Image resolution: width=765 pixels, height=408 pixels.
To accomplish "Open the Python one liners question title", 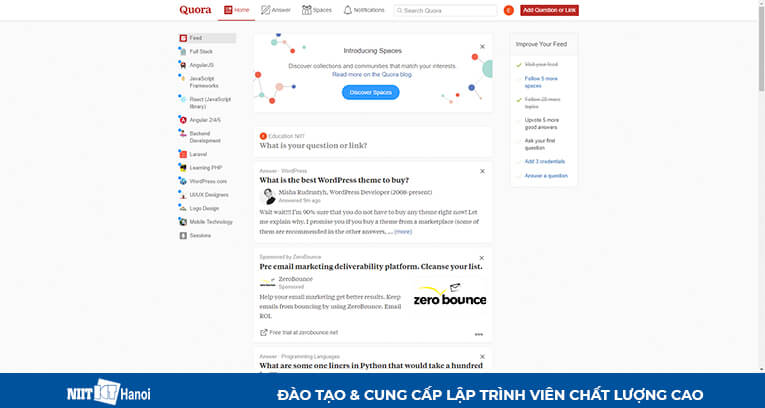I will click(x=371, y=366).
